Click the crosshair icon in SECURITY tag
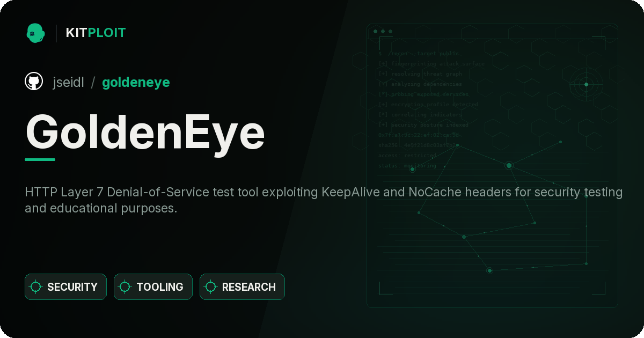The height and width of the screenshot is (338, 644). point(36,287)
